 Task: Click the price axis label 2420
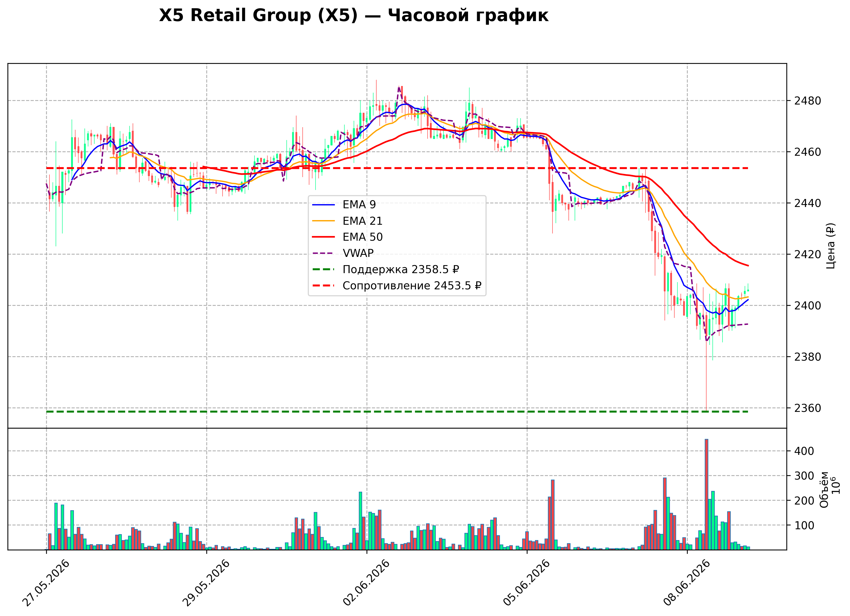coord(808,255)
